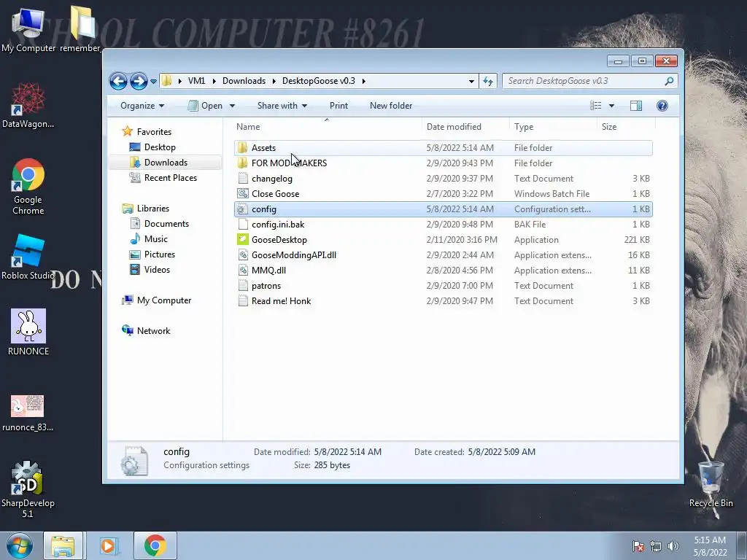Viewport: 747px width, 560px height.
Task: Click the Chrome taskbar button
Action: click(x=155, y=545)
